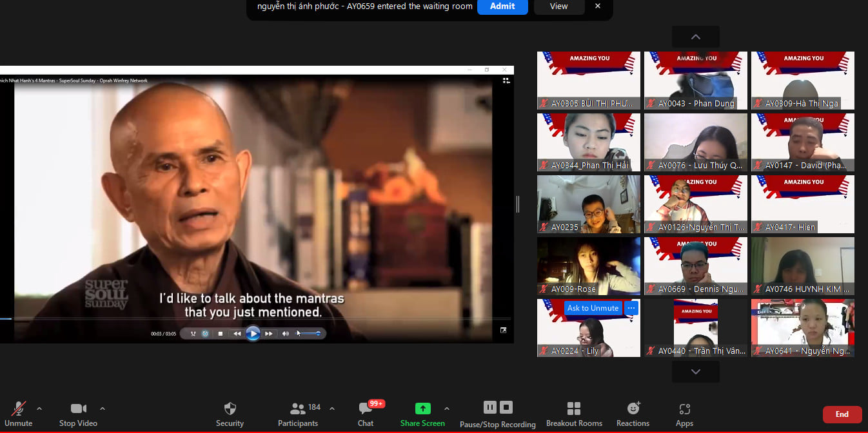Screen dimensions: 868x433
Task: Select the AY0641 Nguyễn Ng video tile
Action: click(803, 328)
